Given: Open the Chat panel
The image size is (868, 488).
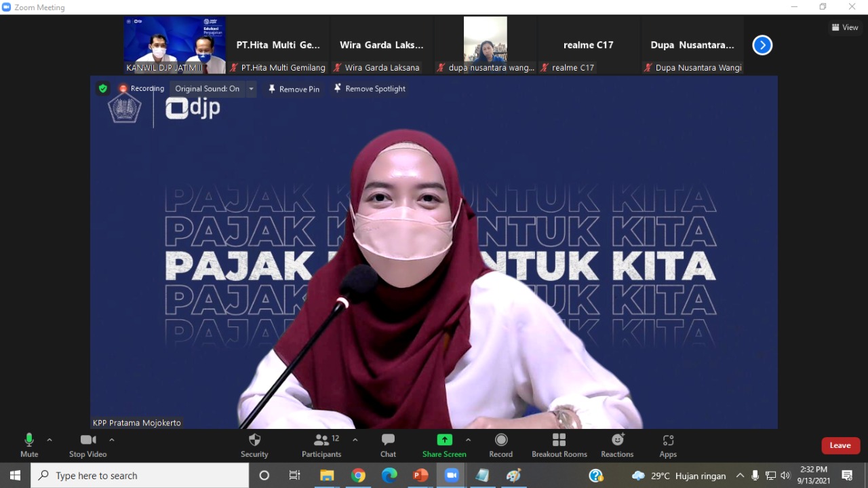Looking at the screenshot, I should coord(388,445).
